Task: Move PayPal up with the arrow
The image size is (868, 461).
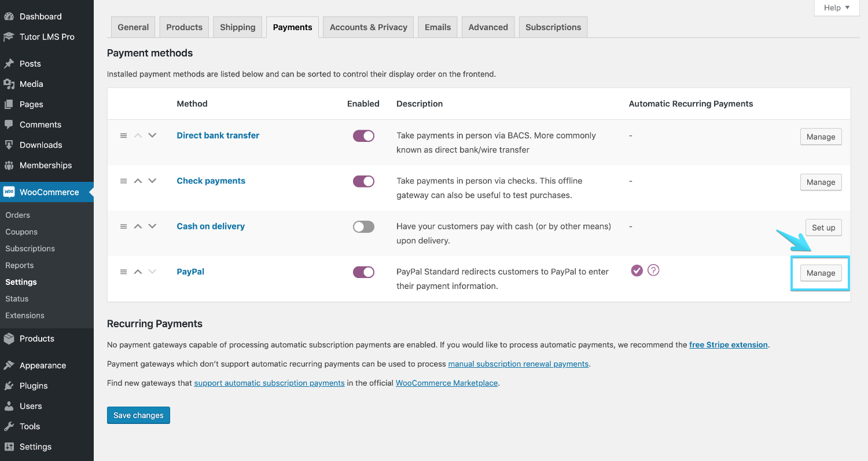Action: (x=138, y=272)
